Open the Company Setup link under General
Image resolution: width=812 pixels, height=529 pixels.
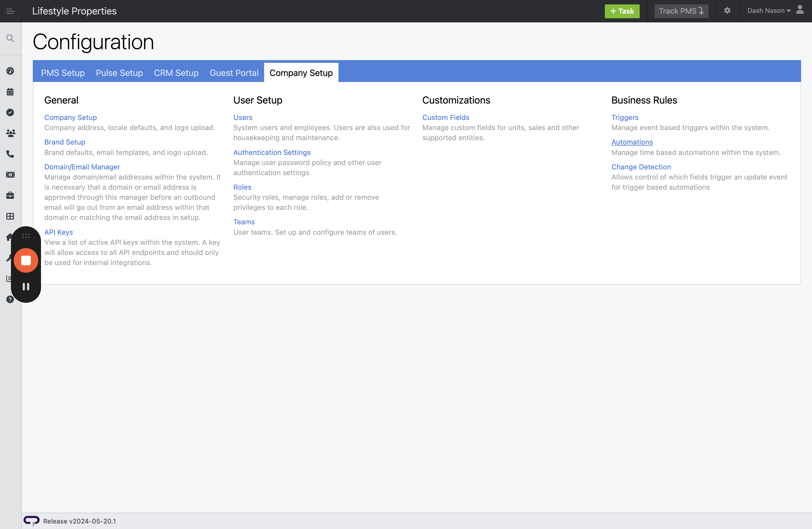click(x=71, y=117)
